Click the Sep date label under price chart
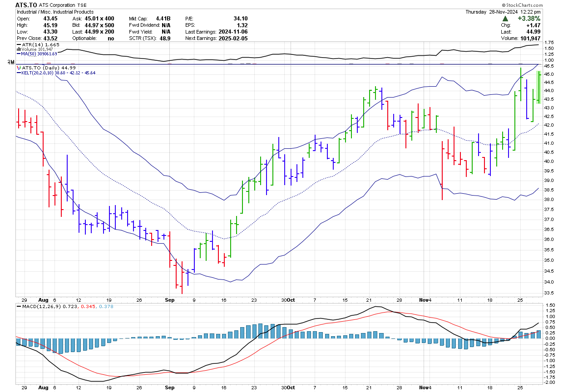This screenshot has height=392, width=563. pos(169,300)
